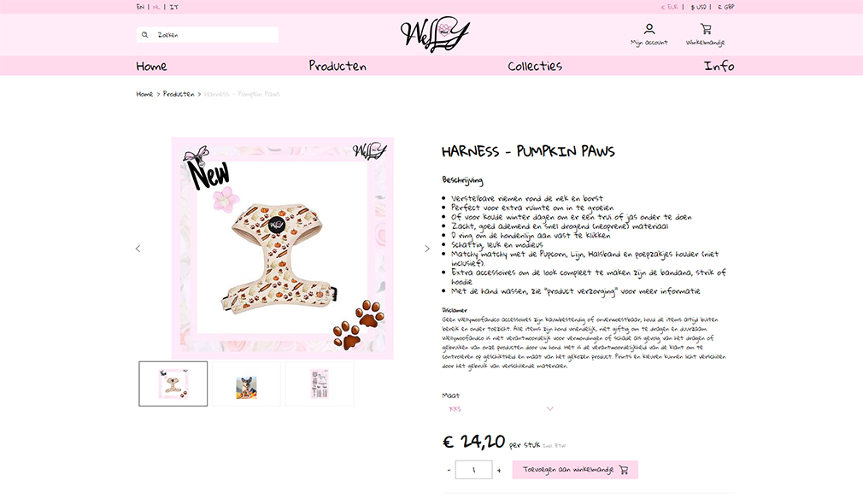Screen dimensions: 863x504
Task: Select the dog photo thumbnail
Action: click(247, 384)
